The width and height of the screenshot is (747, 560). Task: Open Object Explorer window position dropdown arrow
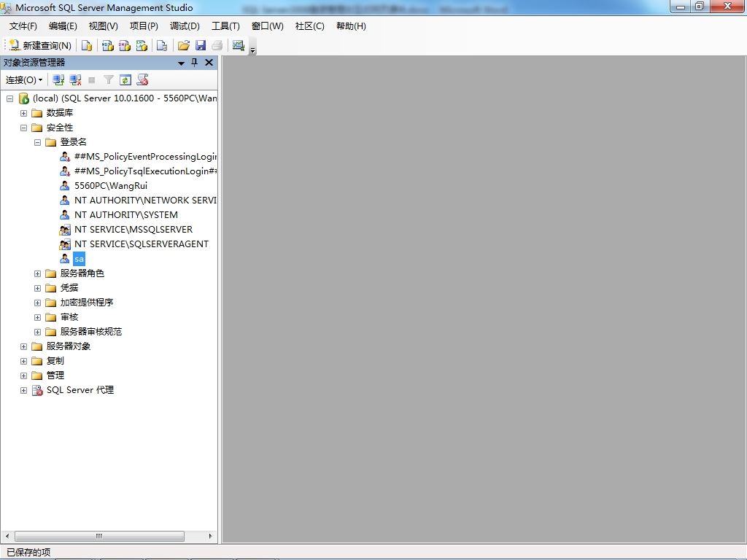tap(181, 63)
